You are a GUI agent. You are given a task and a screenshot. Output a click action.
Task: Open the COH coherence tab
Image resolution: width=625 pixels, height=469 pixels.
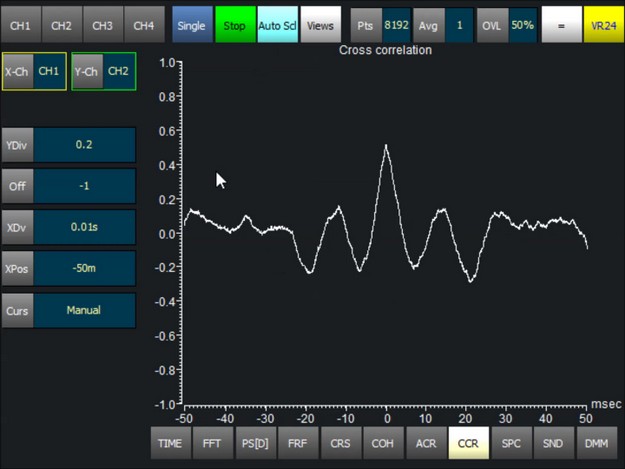383,442
